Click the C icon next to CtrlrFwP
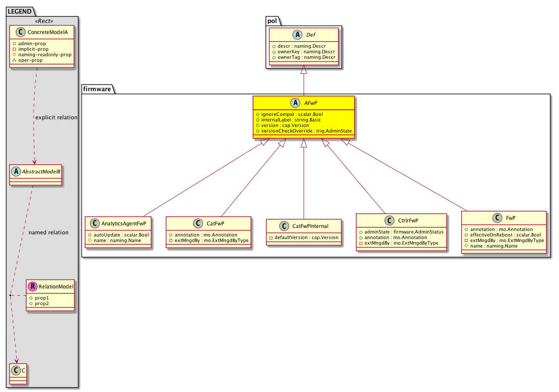Image resolution: width=559 pixels, height=392 pixels. coord(388,221)
